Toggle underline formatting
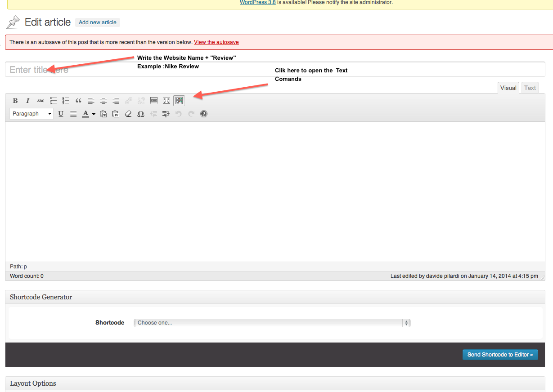This screenshot has width=553, height=392. 61,114
